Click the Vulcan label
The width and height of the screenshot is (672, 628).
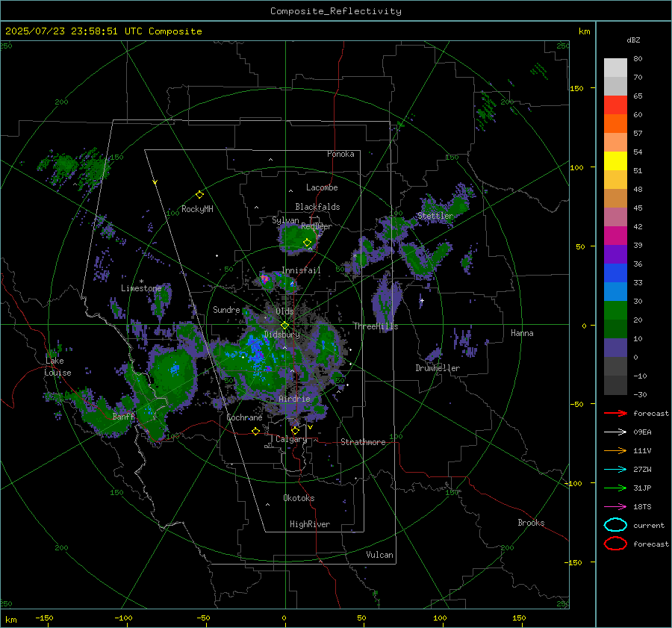(x=379, y=555)
